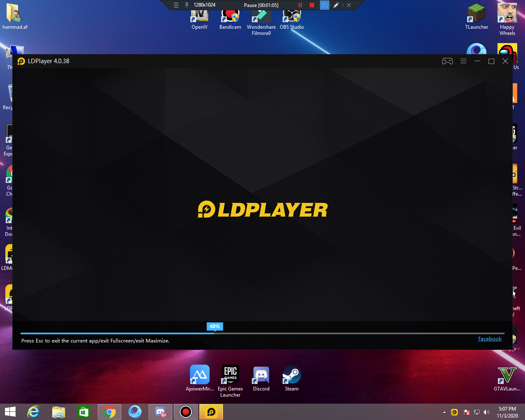525x420 pixels.
Task: Open the Discord desktop shortcut
Action: point(261,378)
